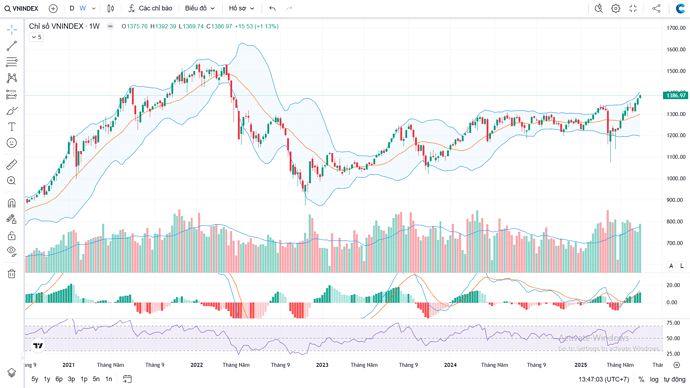The height and width of the screenshot is (388, 690).
Task: Toggle the lock all drawings tool
Action: pyautogui.click(x=12, y=235)
